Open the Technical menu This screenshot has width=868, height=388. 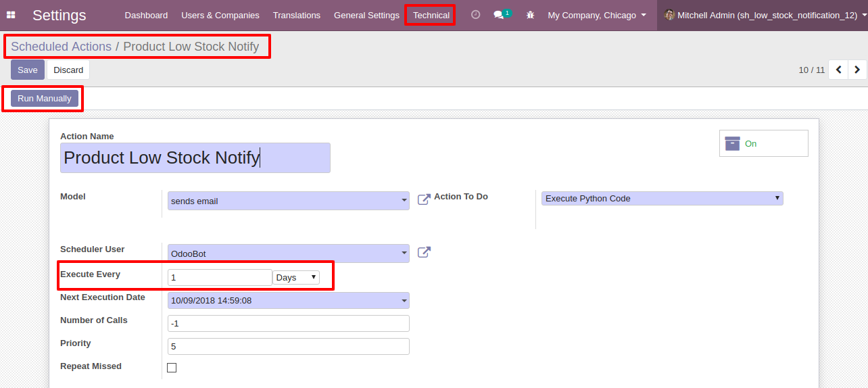(x=431, y=15)
